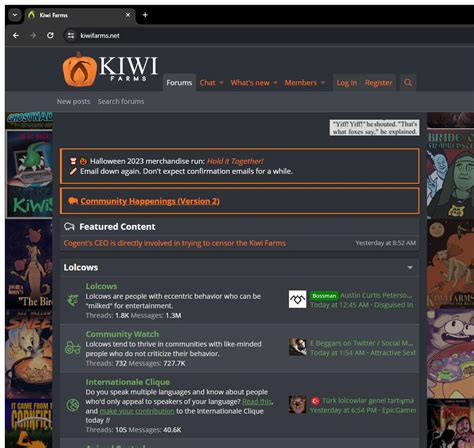Click the Turkish flag icon
The height and width of the screenshot is (448, 474).
click(x=315, y=401)
